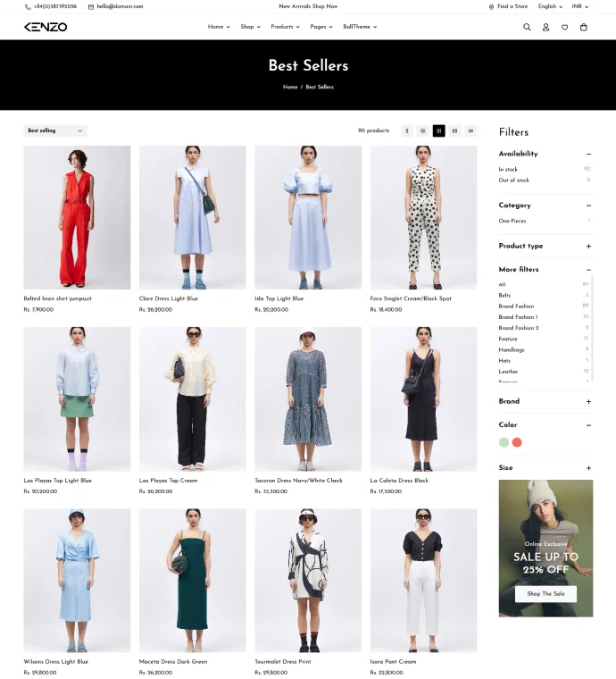
Task: Click the phone number link
Action: pos(55,6)
